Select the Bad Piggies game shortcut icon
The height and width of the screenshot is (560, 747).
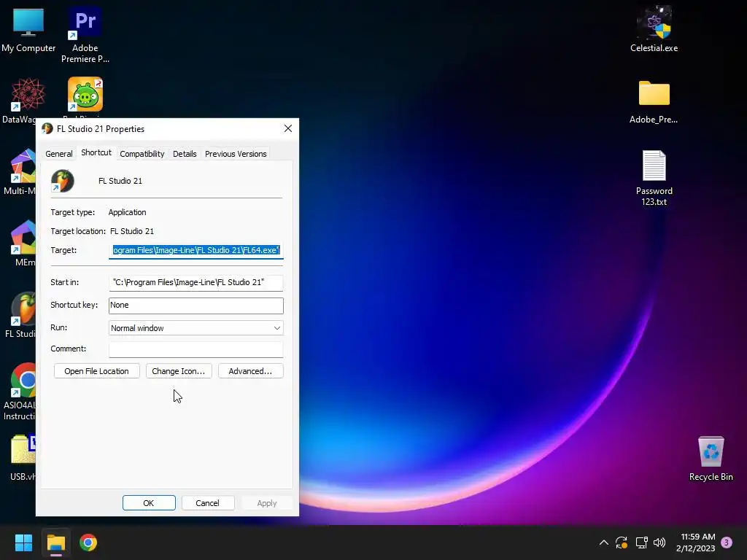pos(85,94)
